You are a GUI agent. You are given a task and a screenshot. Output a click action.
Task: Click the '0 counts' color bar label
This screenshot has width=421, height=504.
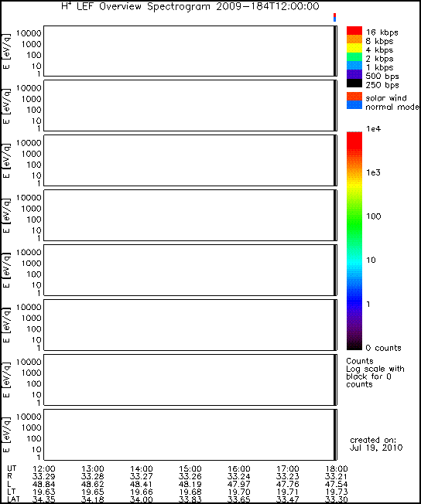(383, 348)
